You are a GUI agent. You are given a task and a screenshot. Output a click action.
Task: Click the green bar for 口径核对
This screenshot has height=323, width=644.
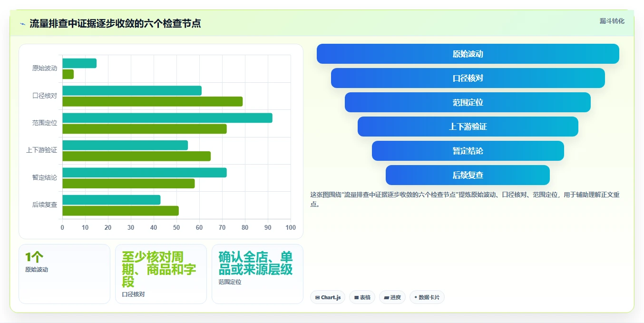point(152,101)
